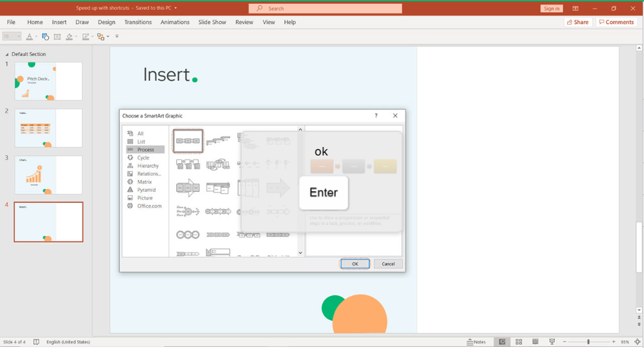
Task: Confirm SmartArt choice with OK button
Action: point(355,263)
